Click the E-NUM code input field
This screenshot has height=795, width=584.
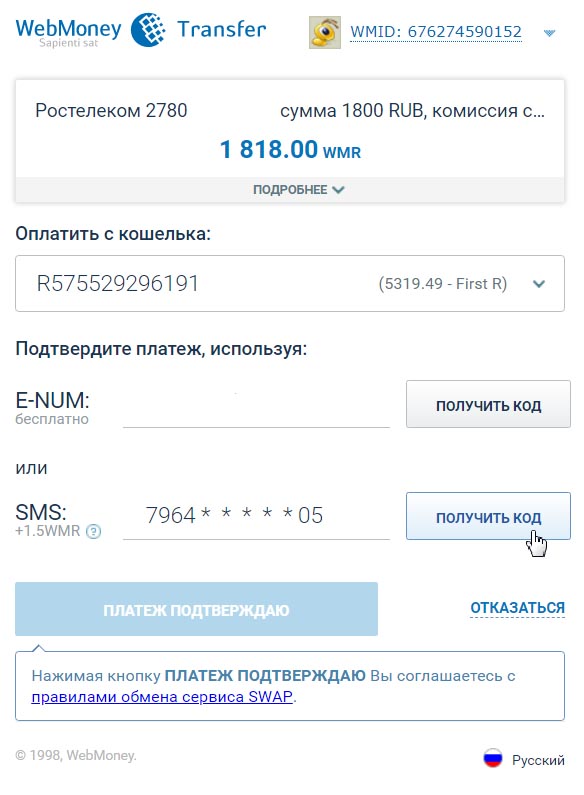tap(256, 406)
